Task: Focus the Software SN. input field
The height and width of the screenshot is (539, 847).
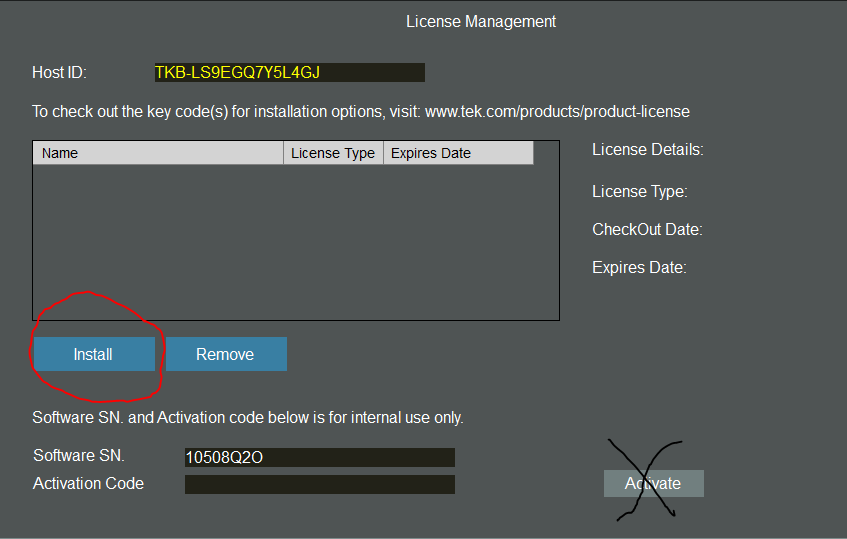Action: pos(320,457)
